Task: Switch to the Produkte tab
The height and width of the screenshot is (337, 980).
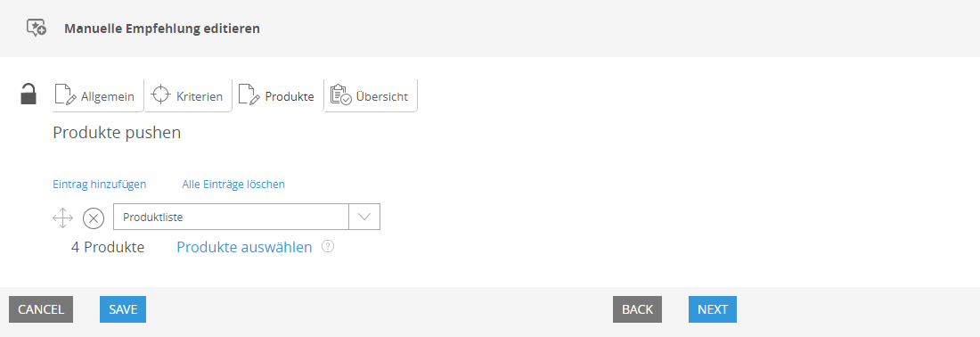Action: tap(277, 95)
